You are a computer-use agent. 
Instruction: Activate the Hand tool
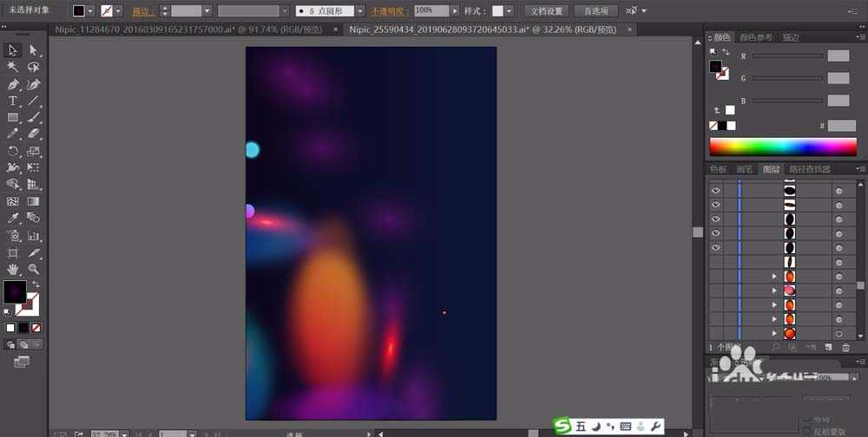click(13, 270)
